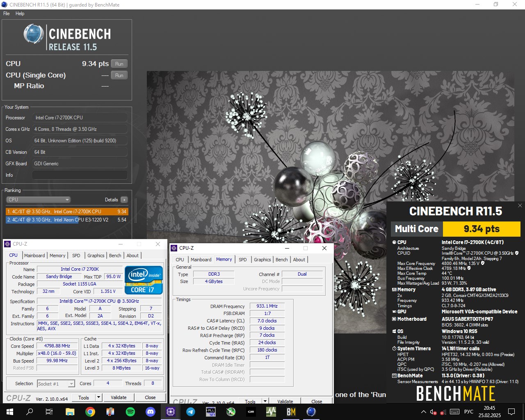
Task: Open Spotify from the taskbar
Action: point(130,412)
